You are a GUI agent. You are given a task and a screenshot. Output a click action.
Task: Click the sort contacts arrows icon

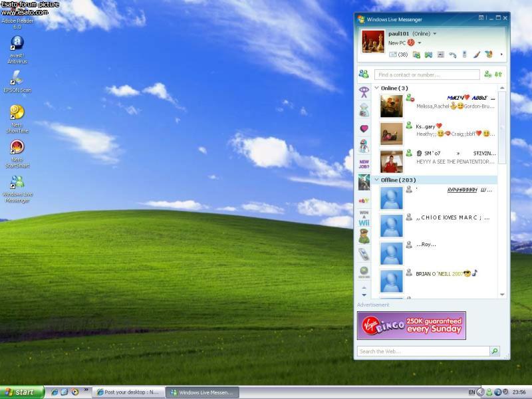pyautogui.click(x=498, y=74)
